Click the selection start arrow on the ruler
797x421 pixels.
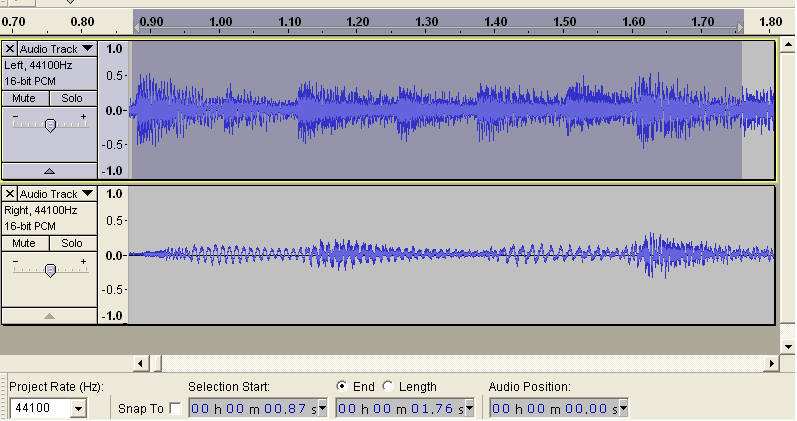pyautogui.click(x=136, y=28)
